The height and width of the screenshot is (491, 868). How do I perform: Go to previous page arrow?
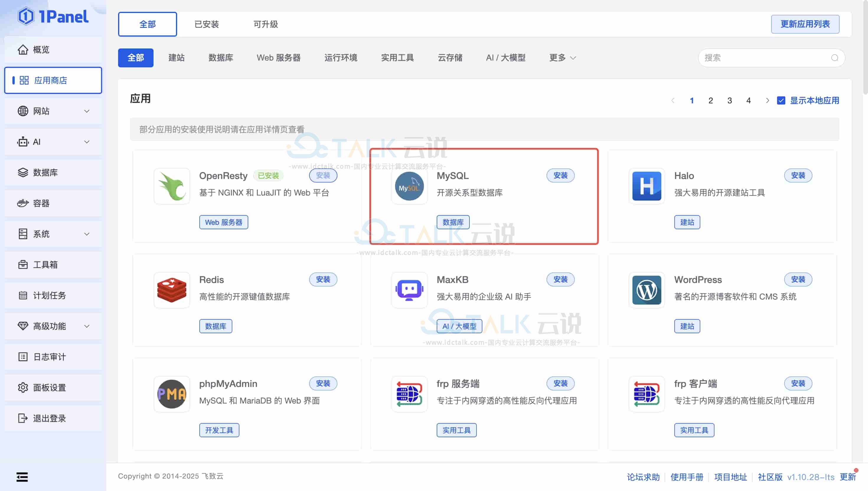pos(673,100)
